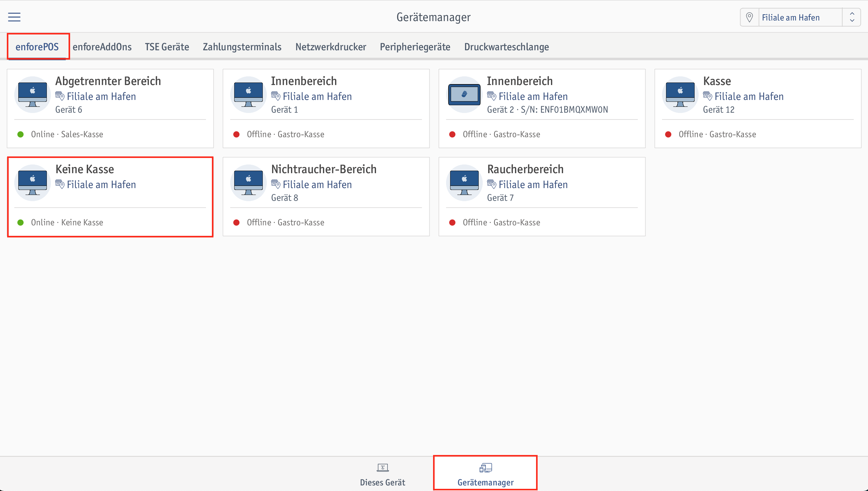The width and height of the screenshot is (868, 491).
Task: Click the Kasse card title
Action: pyautogui.click(x=717, y=81)
